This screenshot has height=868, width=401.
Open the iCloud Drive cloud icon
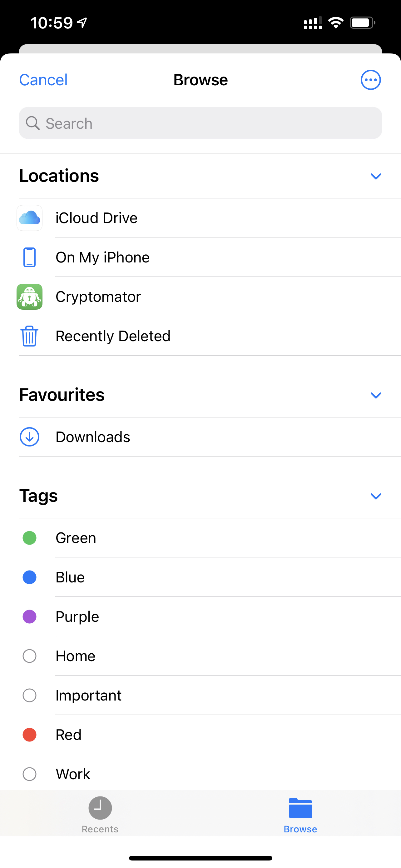click(x=30, y=218)
